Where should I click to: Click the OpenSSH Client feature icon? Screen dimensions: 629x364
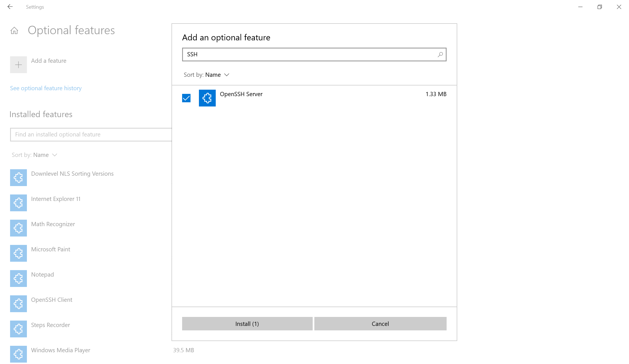pyautogui.click(x=18, y=304)
